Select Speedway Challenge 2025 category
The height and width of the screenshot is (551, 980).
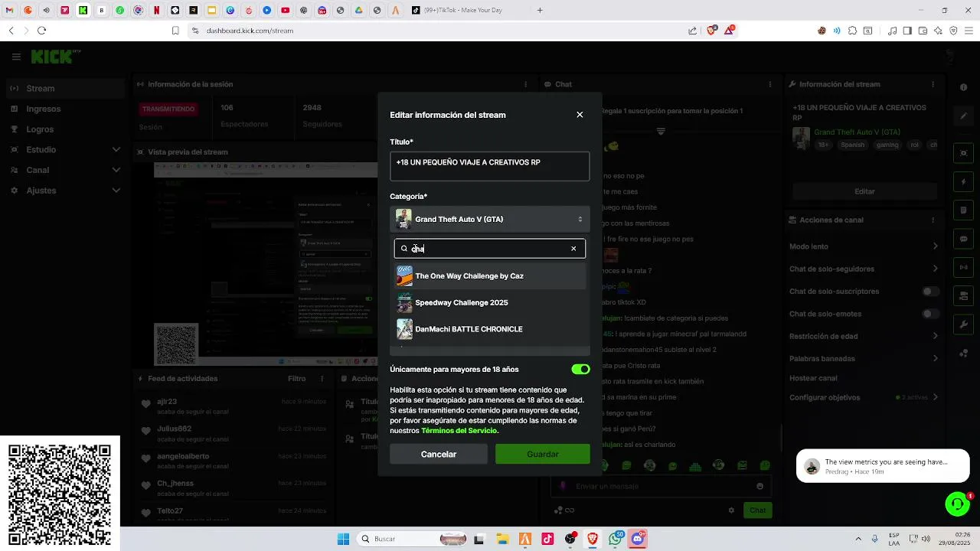[x=490, y=302]
